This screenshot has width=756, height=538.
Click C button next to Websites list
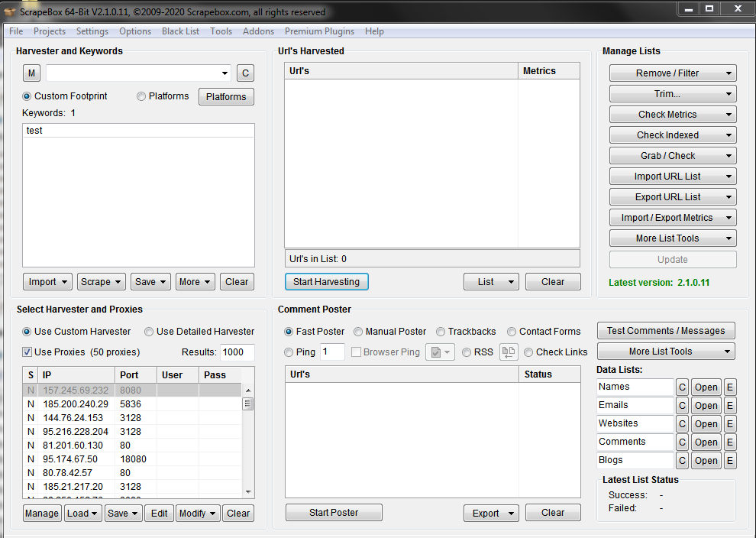pos(682,424)
